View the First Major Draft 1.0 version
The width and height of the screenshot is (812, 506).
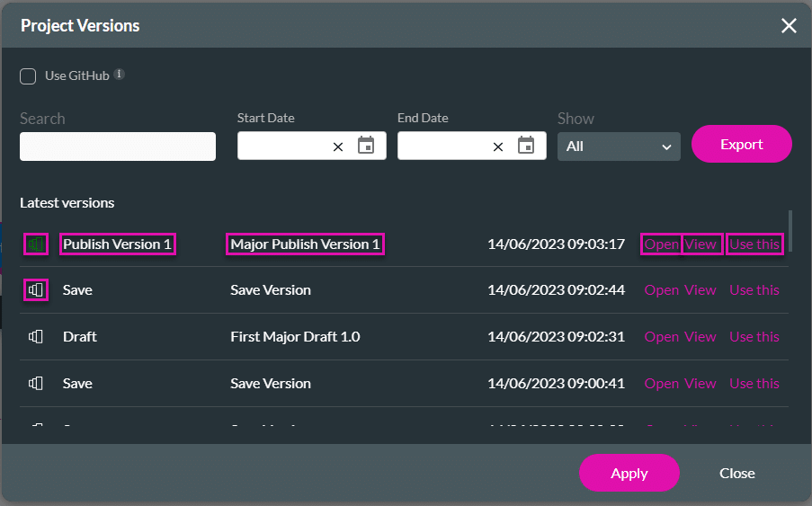coord(700,337)
